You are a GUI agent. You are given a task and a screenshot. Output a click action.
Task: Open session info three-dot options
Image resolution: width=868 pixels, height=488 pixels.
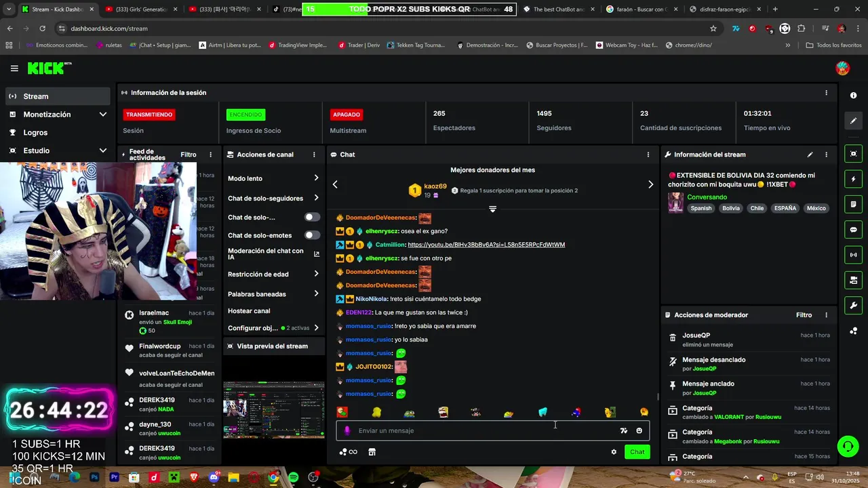[826, 93]
